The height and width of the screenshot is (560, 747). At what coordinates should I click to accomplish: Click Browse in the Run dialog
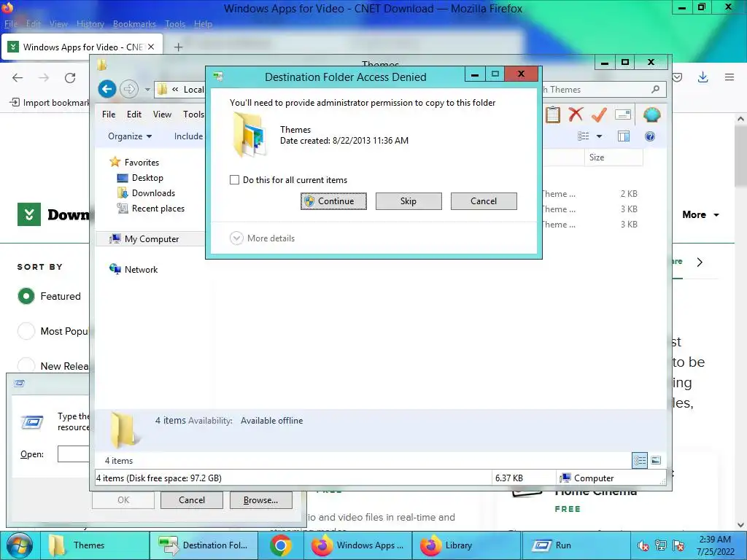point(260,500)
